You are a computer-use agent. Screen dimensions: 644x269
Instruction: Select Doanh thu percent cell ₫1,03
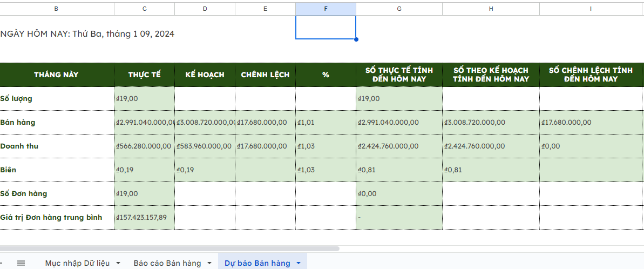click(326, 146)
